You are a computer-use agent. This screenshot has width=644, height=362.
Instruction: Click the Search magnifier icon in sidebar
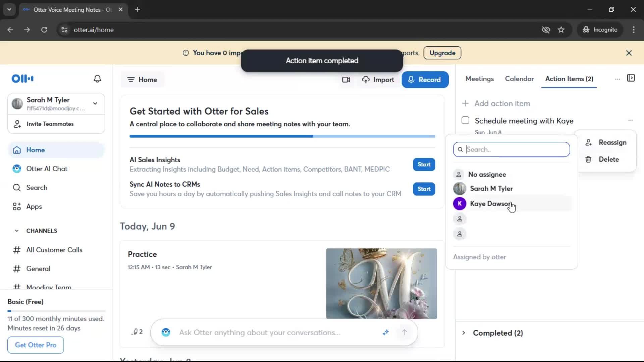click(x=17, y=188)
